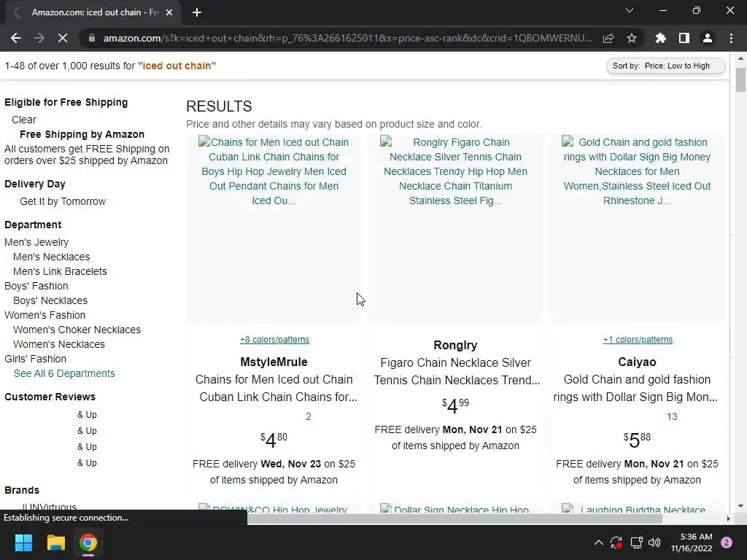
Task: Show hidden system tray icons
Action: click(x=599, y=542)
